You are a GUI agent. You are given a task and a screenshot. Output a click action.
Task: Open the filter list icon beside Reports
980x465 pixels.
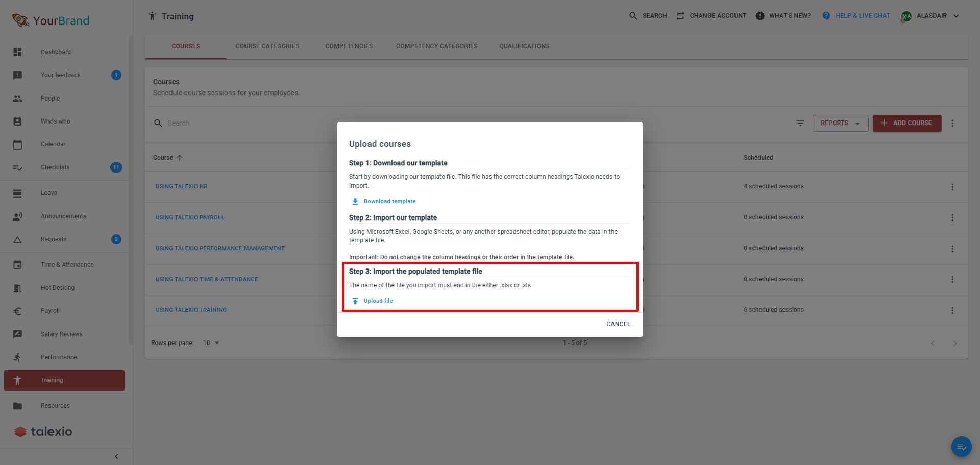point(800,123)
